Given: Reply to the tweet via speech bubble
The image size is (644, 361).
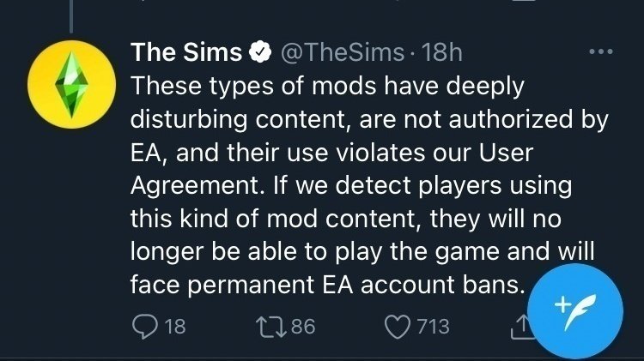Looking at the screenshot, I should click(145, 327).
